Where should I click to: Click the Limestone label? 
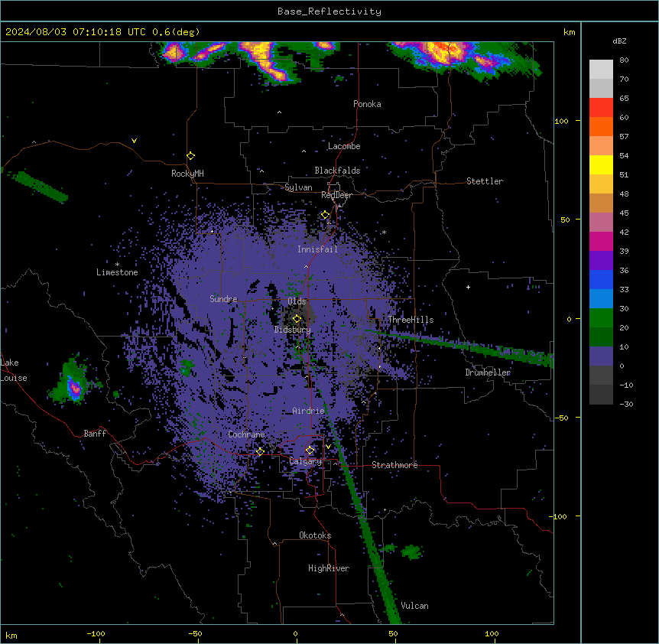pyautogui.click(x=117, y=272)
